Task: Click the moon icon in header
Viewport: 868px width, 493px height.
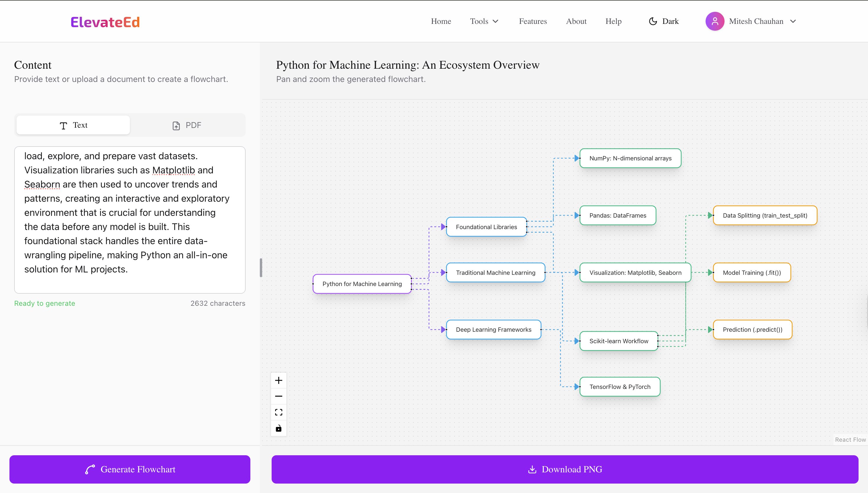Action: click(x=653, y=21)
